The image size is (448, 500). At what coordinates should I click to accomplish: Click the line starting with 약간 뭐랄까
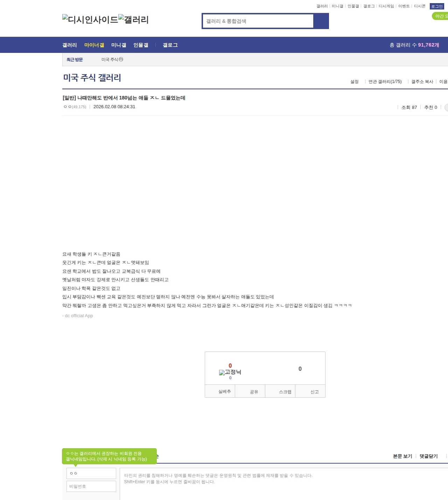[x=207, y=306]
